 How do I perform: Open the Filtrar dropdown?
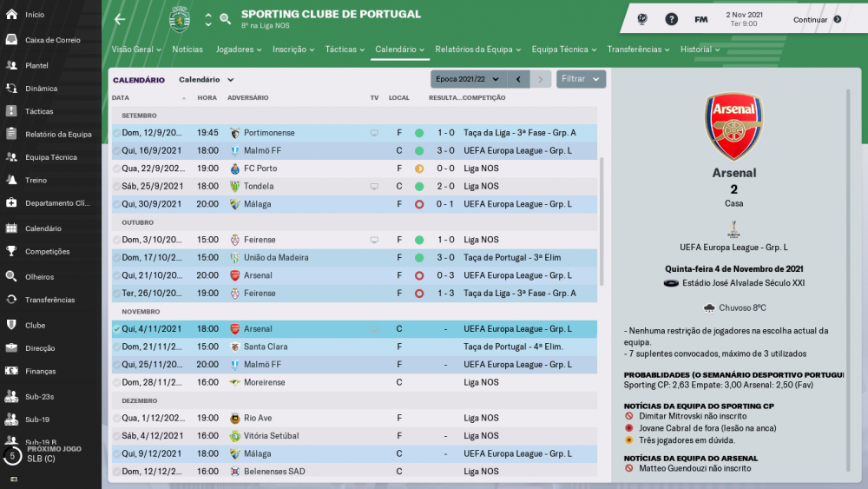581,79
